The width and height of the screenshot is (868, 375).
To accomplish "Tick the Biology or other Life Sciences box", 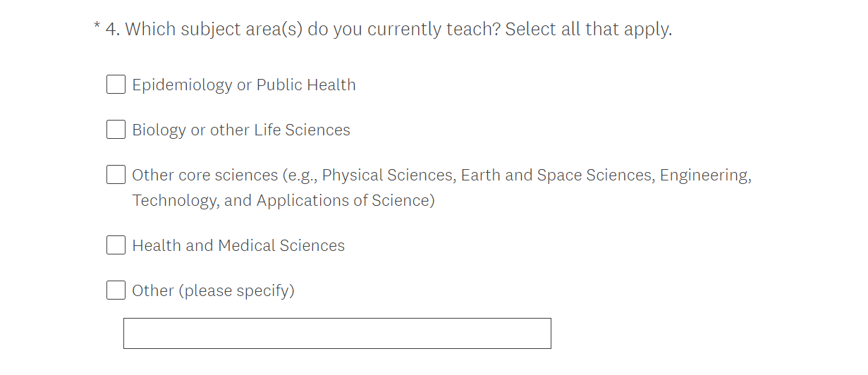I will (116, 130).
